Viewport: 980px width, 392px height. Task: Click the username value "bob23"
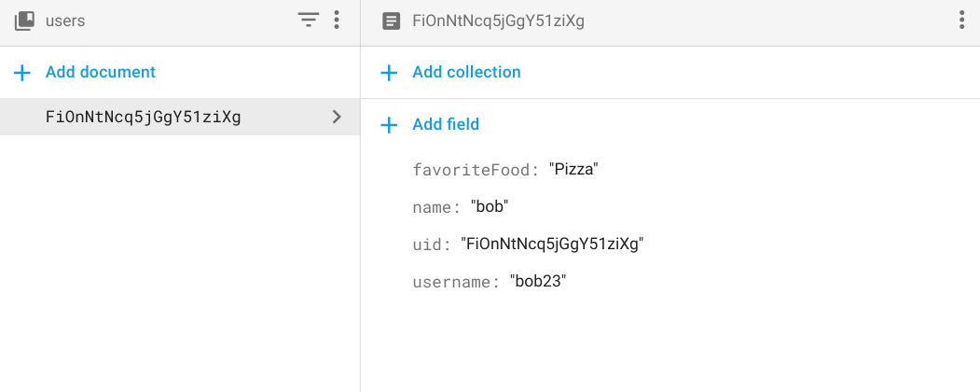pos(538,282)
